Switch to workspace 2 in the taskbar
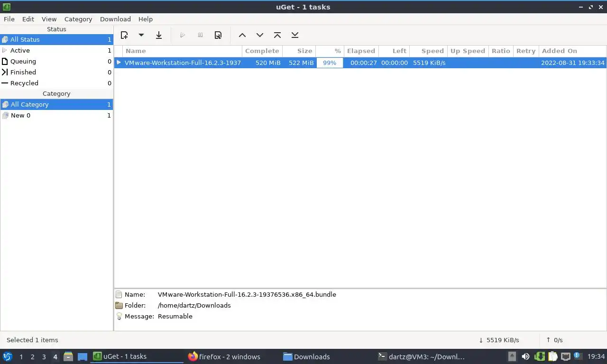 [x=32, y=357]
